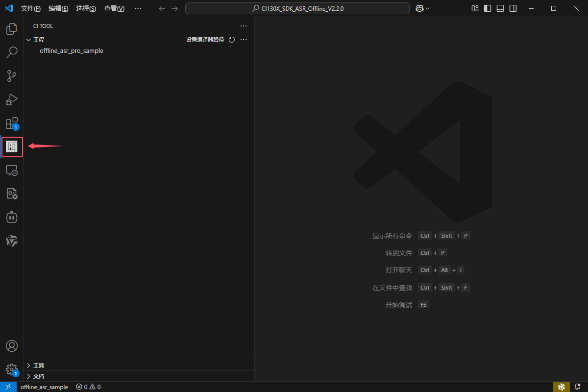Image resolution: width=588 pixels, height=392 pixels.
Task: Click the 开始调试 shortcut hint
Action: [x=399, y=305]
